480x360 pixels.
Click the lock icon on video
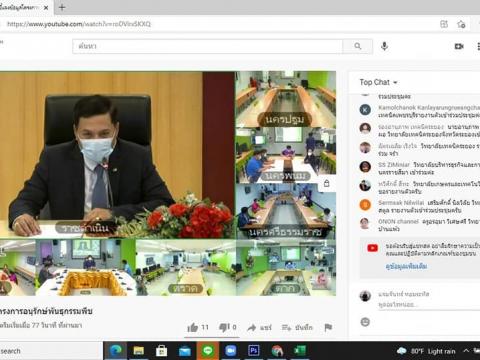(x=327, y=183)
